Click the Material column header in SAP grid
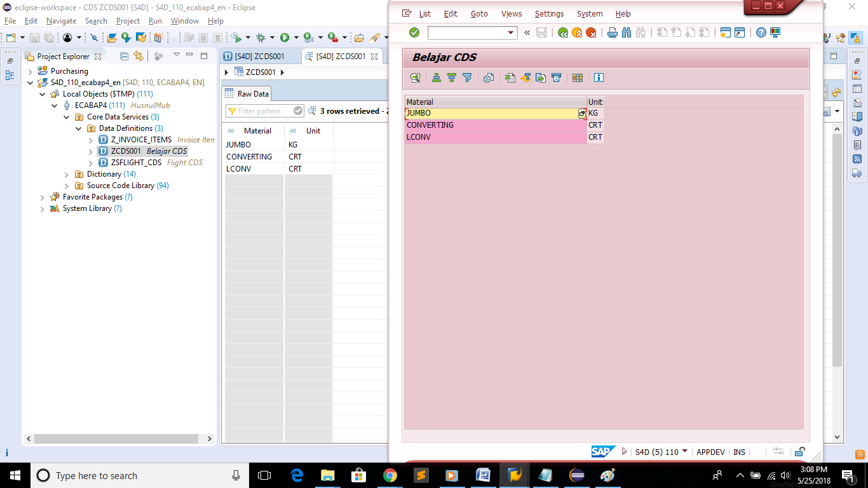 pyautogui.click(x=496, y=102)
